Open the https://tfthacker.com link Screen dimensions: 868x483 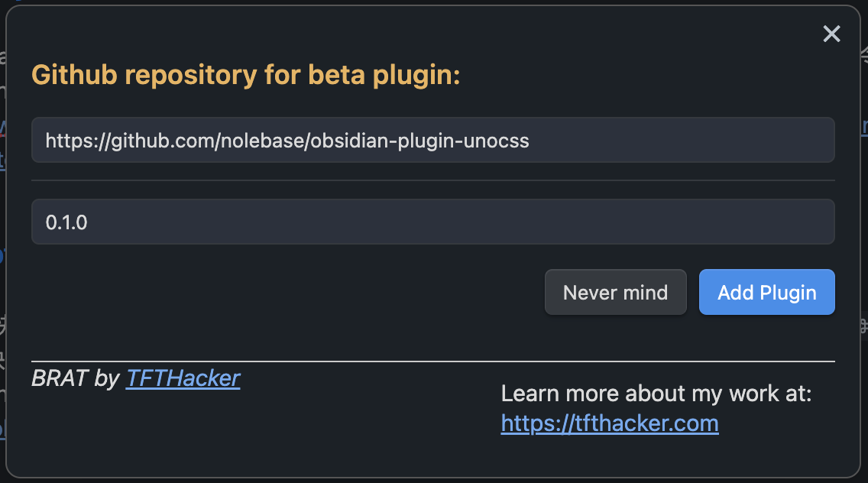pos(609,423)
